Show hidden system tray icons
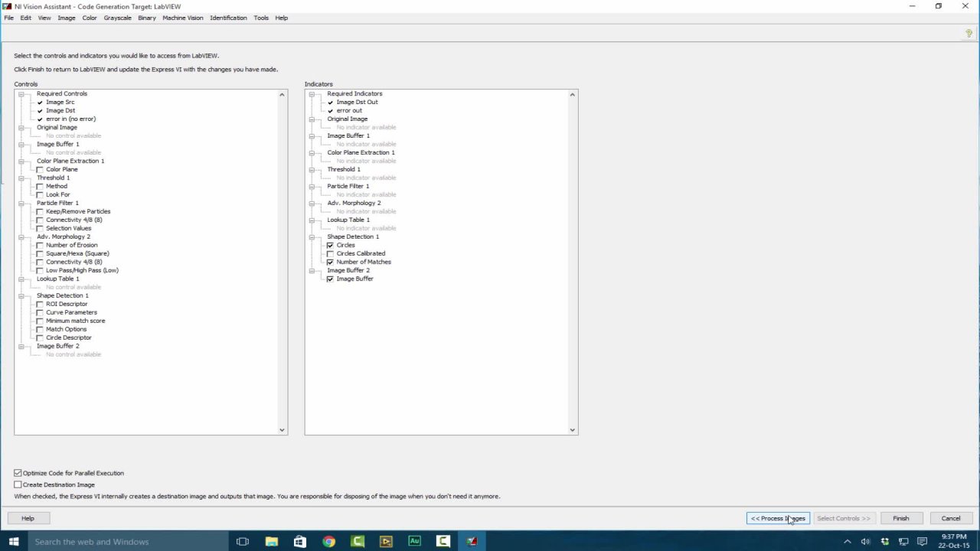Image resolution: width=980 pixels, height=551 pixels. click(848, 541)
